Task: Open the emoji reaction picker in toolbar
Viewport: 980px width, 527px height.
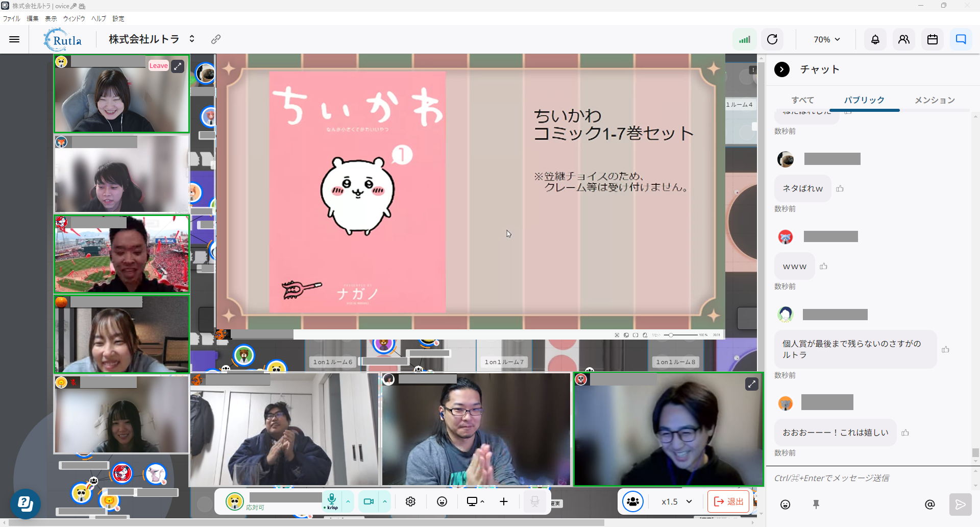Action: coord(442,501)
